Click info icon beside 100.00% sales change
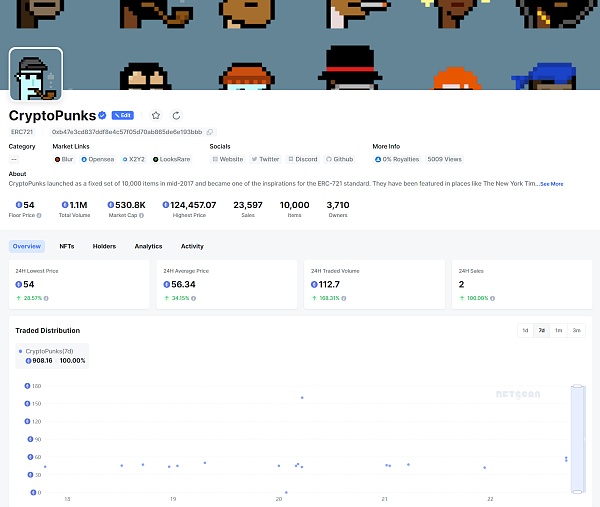Image resolution: width=600 pixels, height=507 pixels. click(492, 298)
